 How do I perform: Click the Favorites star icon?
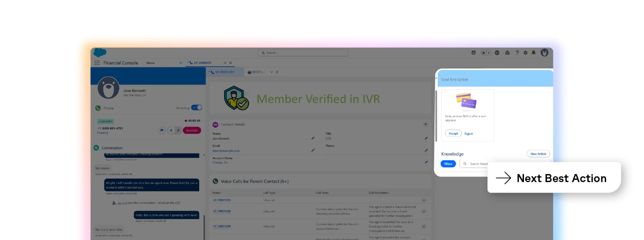pos(483,53)
